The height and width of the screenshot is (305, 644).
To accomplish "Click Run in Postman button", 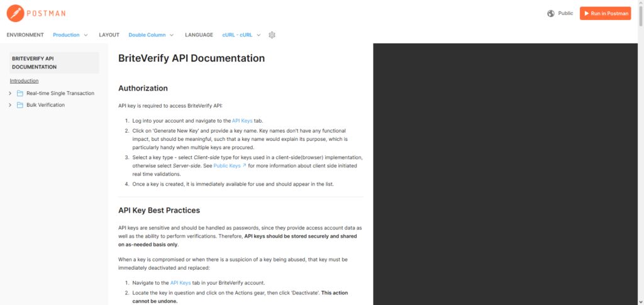I will click(606, 13).
